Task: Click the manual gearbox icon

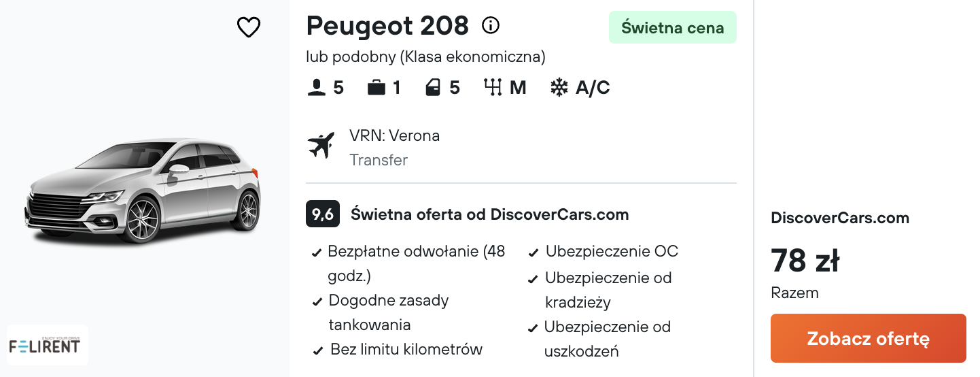Action: pos(493,88)
